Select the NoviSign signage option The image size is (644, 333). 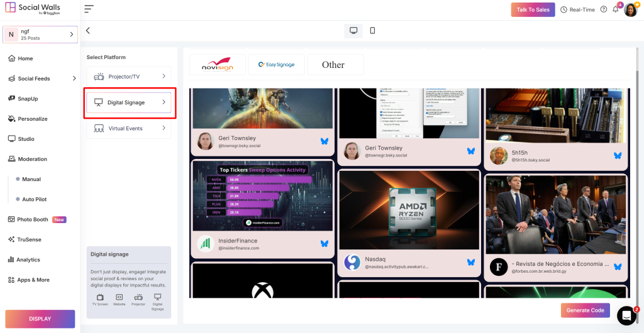216,65
